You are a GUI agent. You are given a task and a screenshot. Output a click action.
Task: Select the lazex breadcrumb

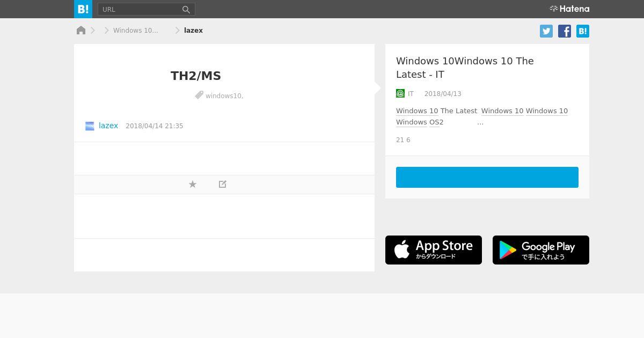coord(193,31)
